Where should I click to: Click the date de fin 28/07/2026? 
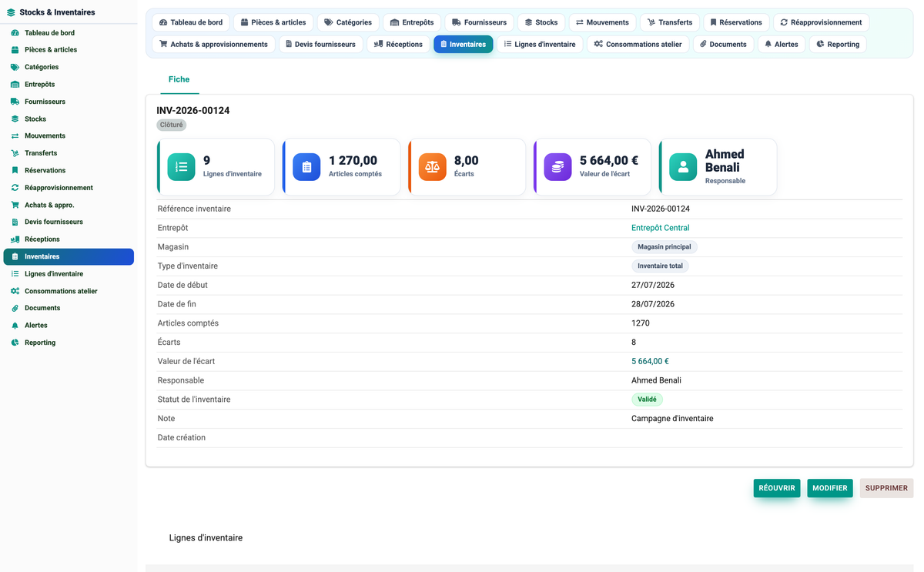(x=653, y=304)
